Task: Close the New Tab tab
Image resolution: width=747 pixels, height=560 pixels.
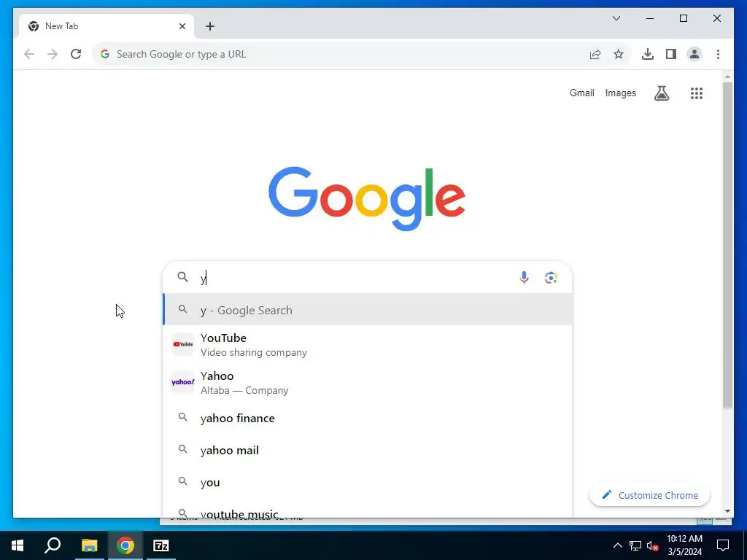Action: (182, 26)
